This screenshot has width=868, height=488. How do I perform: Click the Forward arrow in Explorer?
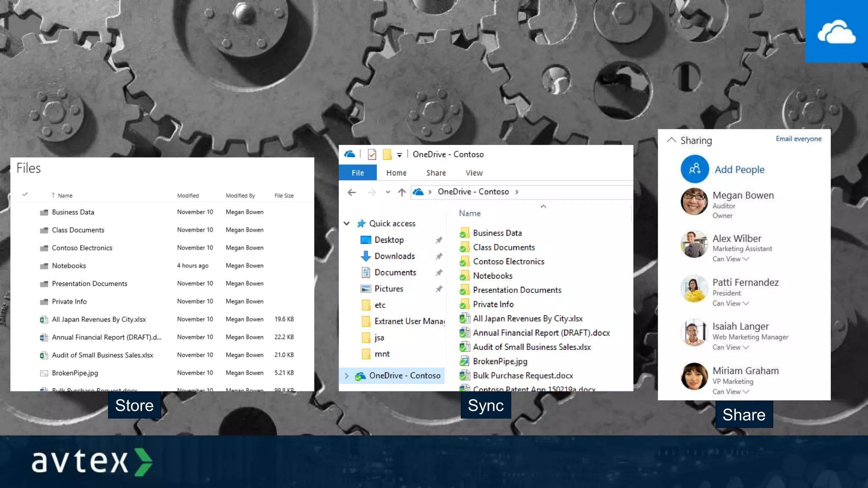372,192
